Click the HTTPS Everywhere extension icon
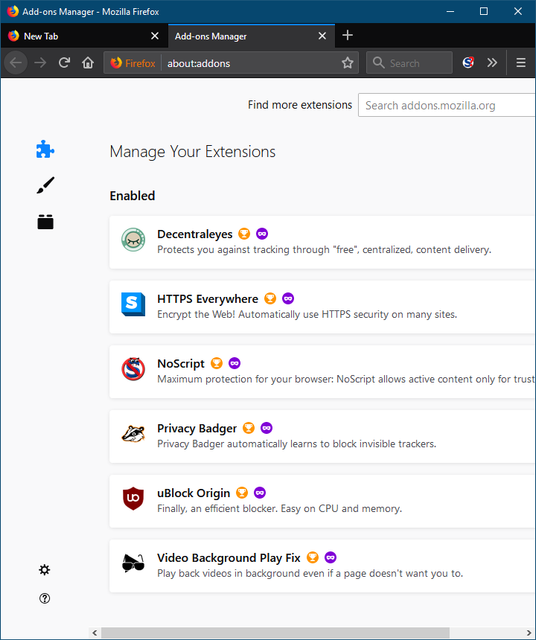The image size is (536, 640). 133,304
